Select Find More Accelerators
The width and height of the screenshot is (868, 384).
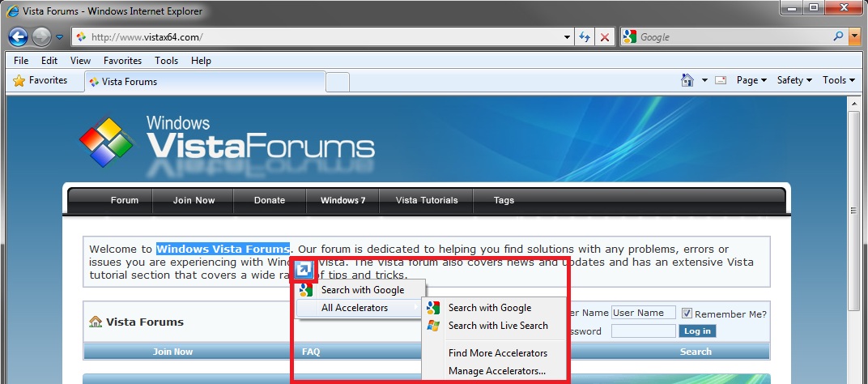(494, 353)
